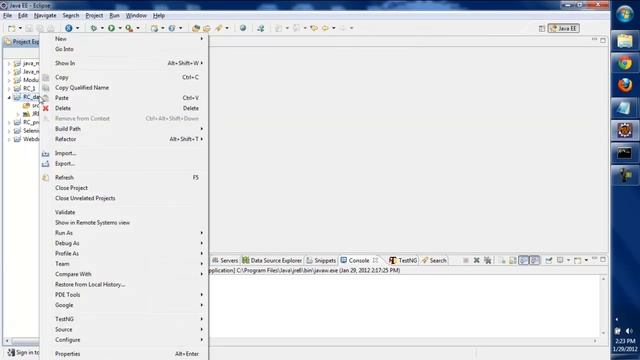Click the Firefox taskbar icon
This screenshot has height=360, width=640.
(x=624, y=85)
